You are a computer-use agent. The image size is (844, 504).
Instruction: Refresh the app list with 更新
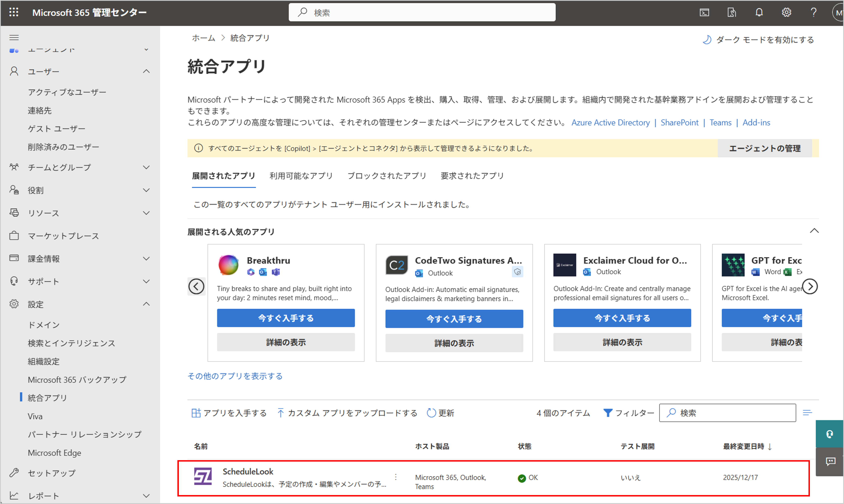click(x=440, y=413)
